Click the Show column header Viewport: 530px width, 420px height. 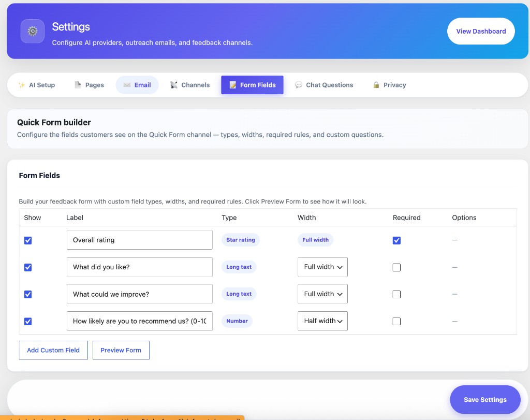tap(33, 218)
